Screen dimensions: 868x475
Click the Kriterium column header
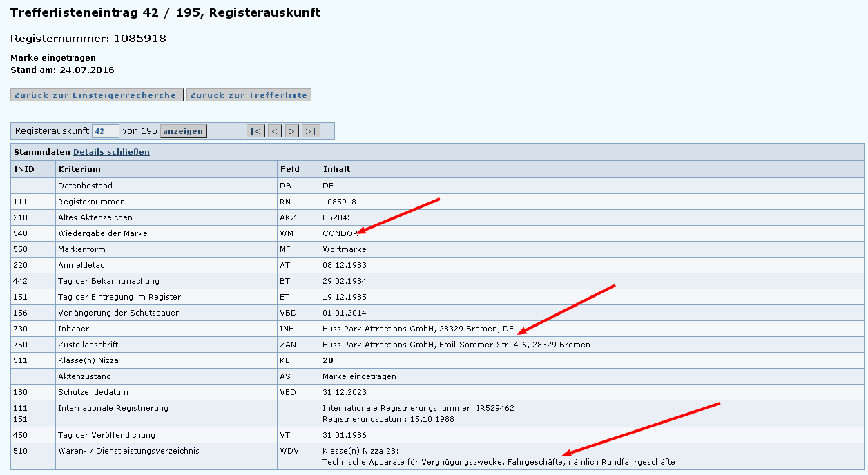(x=79, y=169)
